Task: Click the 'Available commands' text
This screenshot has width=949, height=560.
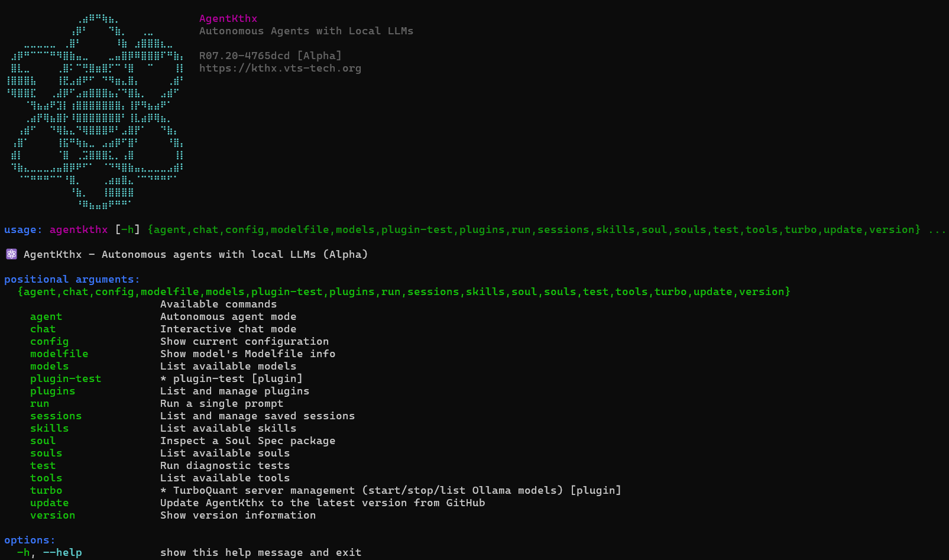Action: pos(218,304)
